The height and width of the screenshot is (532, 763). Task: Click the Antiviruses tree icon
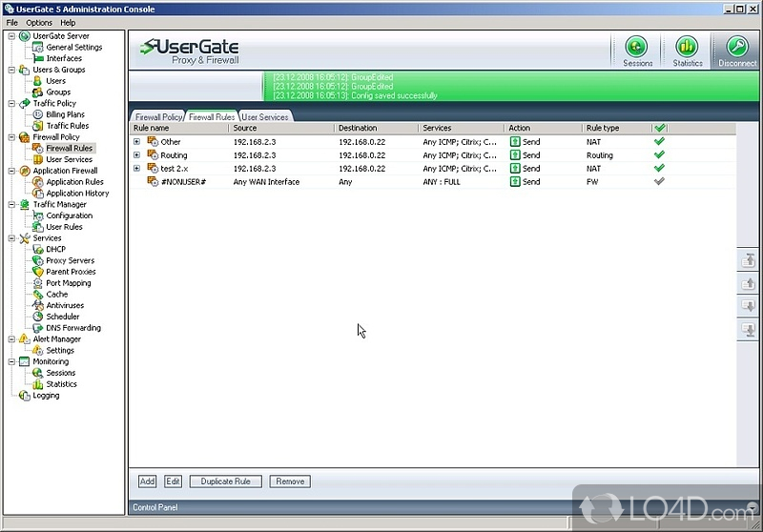pos(37,305)
